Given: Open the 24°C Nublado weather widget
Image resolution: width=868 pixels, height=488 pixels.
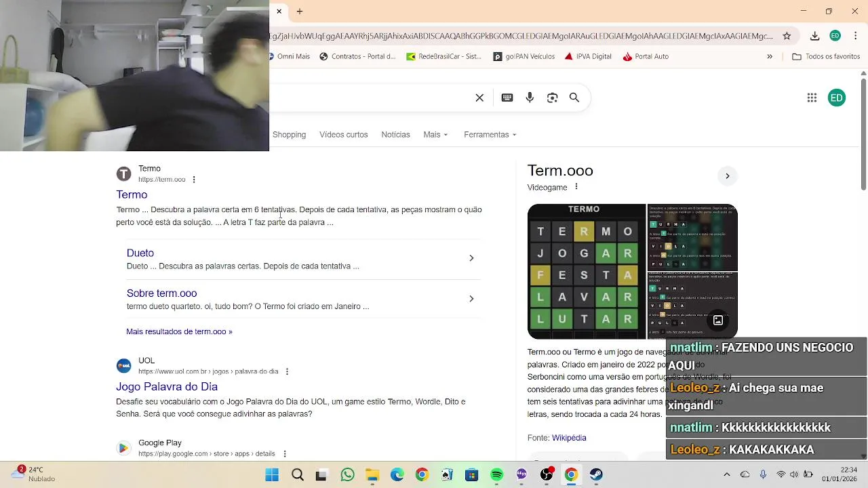Looking at the screenshot, I should point(33,474).
